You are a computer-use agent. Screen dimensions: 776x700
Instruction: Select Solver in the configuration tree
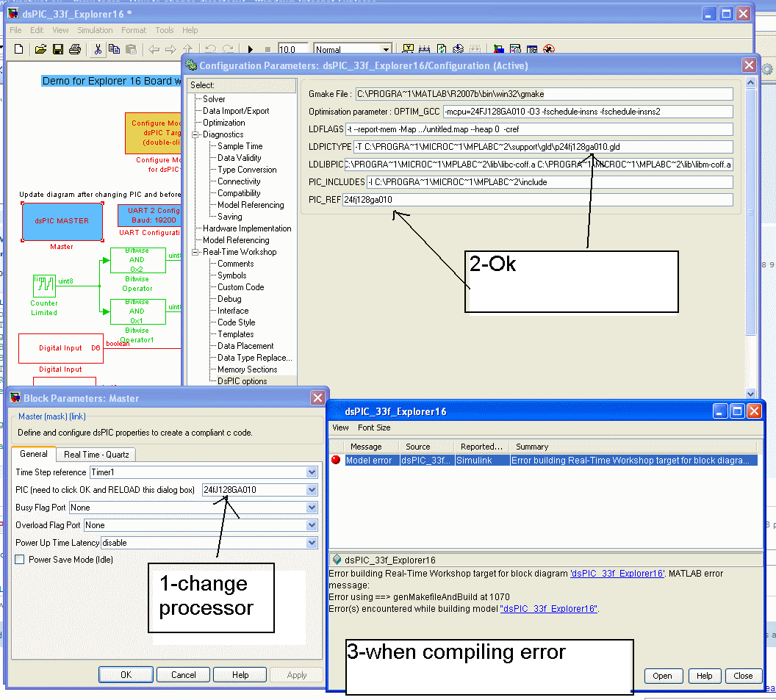pyautogui.click(x=214, y=99)
